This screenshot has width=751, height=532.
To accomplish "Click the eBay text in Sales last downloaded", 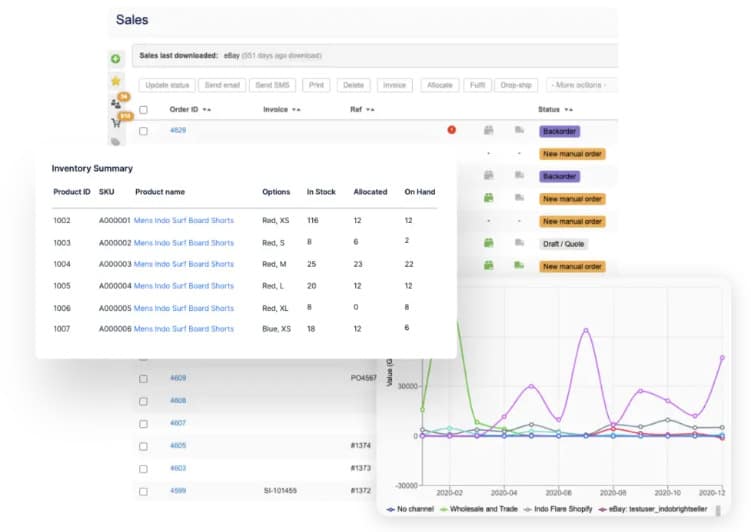I will pos(232,56).
